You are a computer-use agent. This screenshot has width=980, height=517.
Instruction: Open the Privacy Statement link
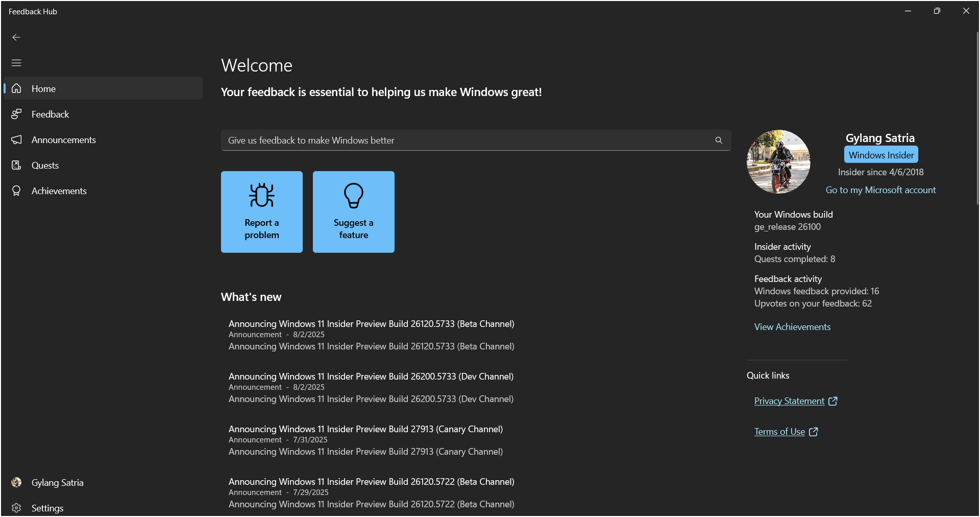click(790, 401)
